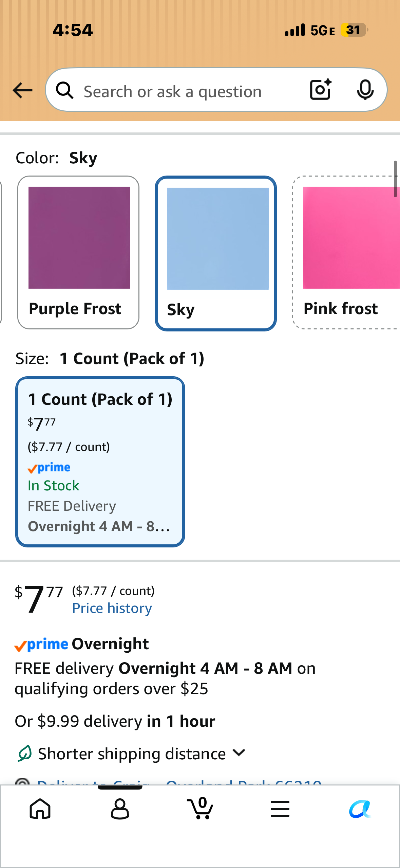Tap the search magnifier icon

pos(65,90)
